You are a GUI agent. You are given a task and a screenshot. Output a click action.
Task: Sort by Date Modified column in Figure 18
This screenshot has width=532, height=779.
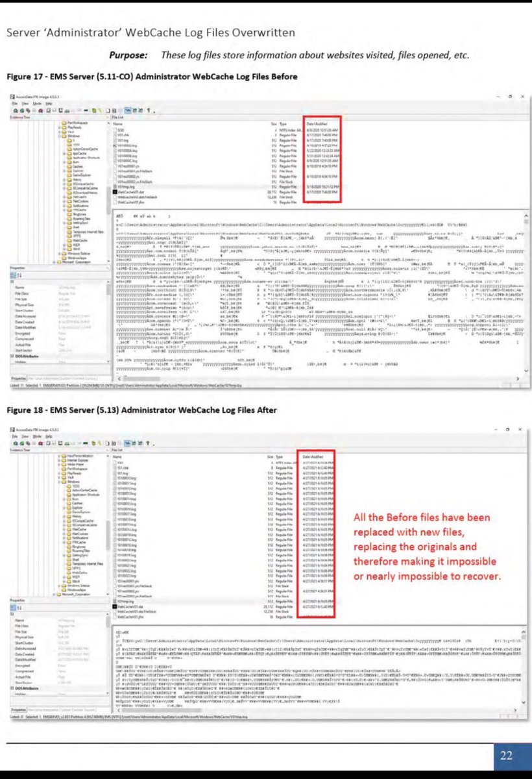311,456
